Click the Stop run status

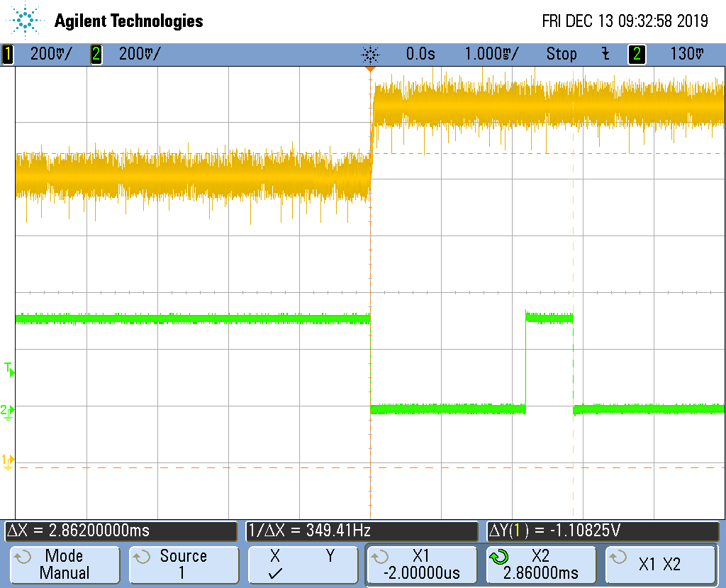562,54
